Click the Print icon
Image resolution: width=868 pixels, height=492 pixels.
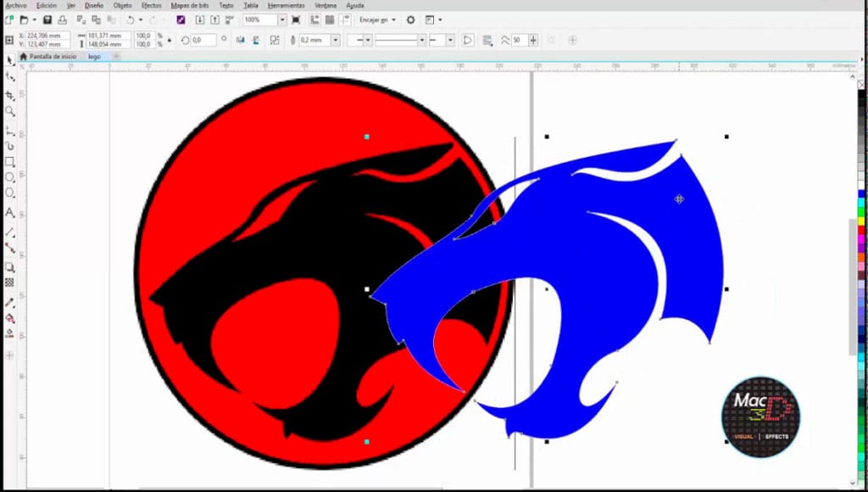(63, 20)
